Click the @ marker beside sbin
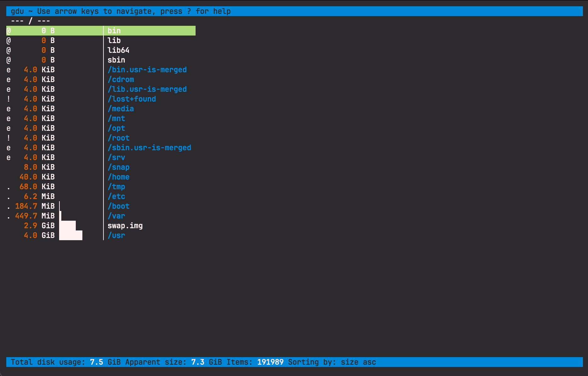The width and height of the screenshot is (588, 376). 8,60
